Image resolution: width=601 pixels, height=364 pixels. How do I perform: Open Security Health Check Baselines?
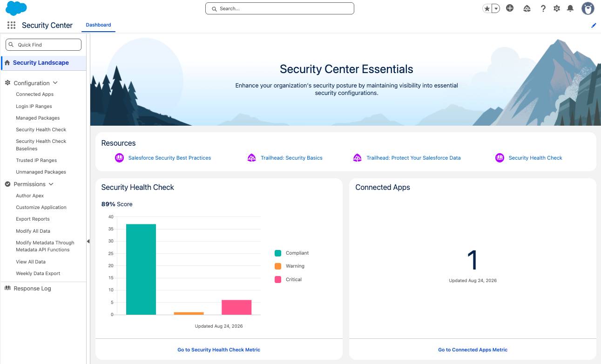point(41,145)
